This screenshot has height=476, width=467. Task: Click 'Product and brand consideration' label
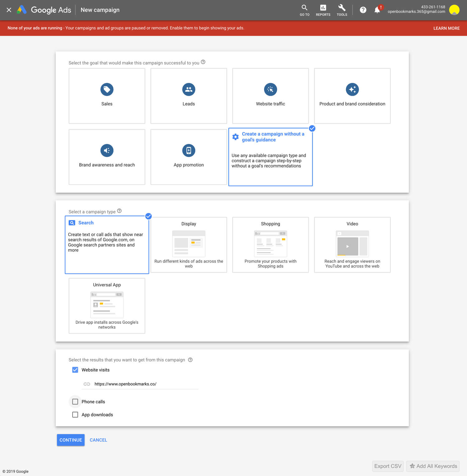tap(352, 104)
